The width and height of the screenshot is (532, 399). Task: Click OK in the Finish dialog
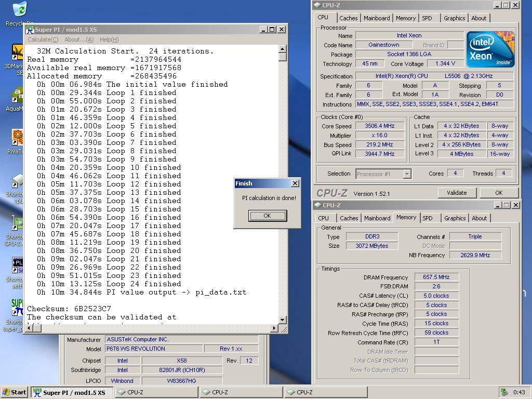point(268,216)
